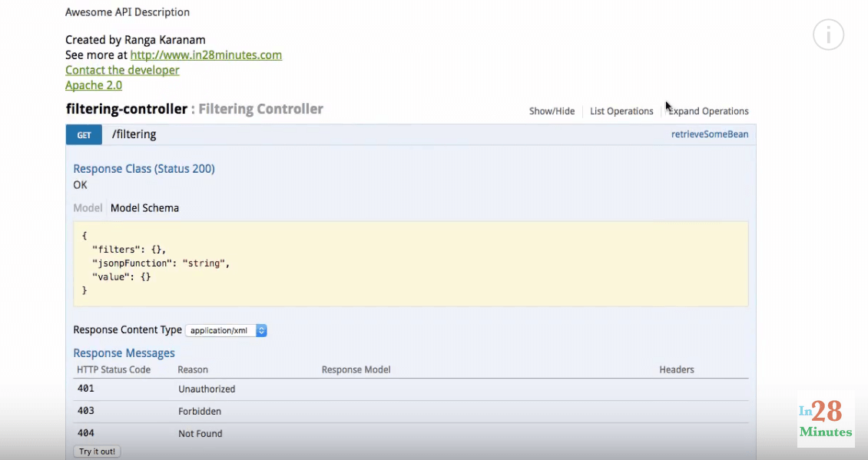Click the Response Class (Status 200) heading

tap(144, 169)
